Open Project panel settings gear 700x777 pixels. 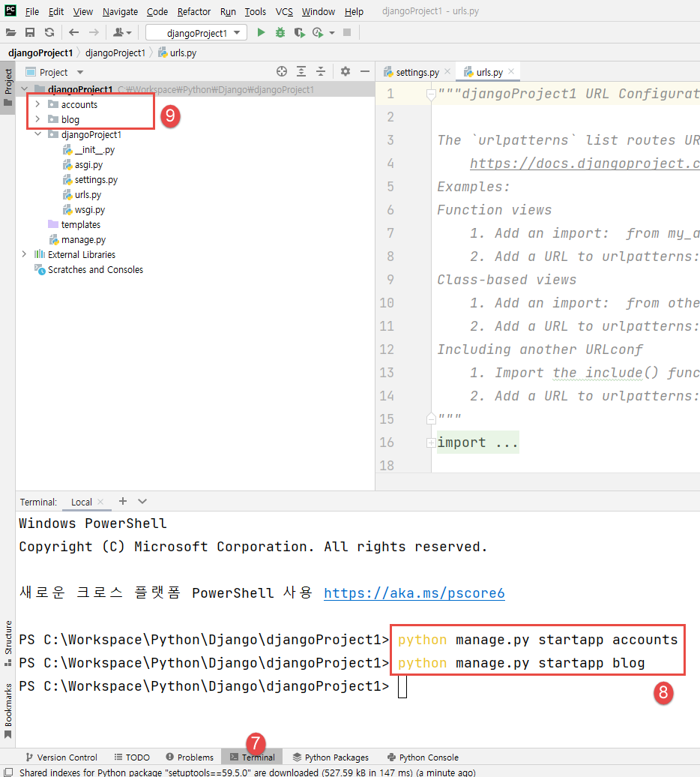346,71
